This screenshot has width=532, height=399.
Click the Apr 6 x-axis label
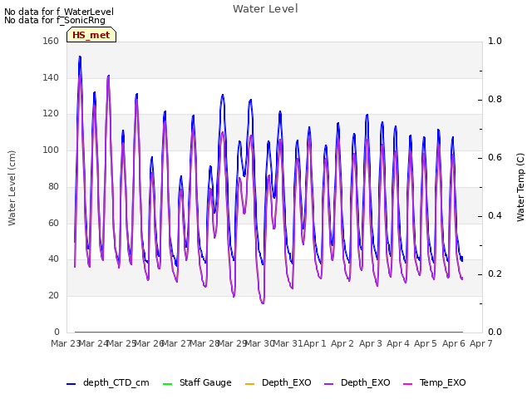pos(454,343)
